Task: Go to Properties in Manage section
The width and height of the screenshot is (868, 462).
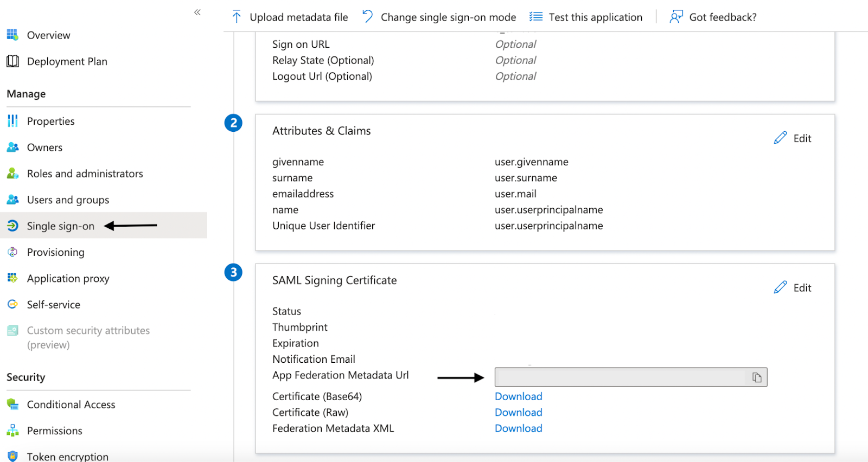Action: tap(50, 121)
